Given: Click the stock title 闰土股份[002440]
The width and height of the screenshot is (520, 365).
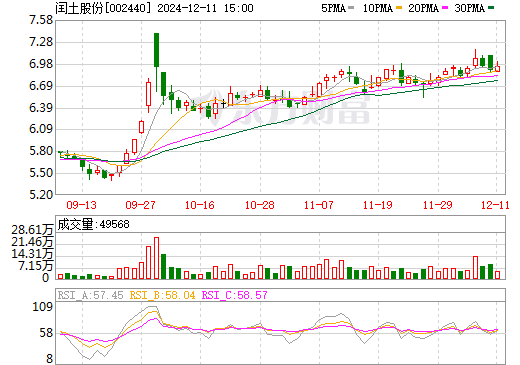Looking at the screenshot, I should tap(104, 8).
